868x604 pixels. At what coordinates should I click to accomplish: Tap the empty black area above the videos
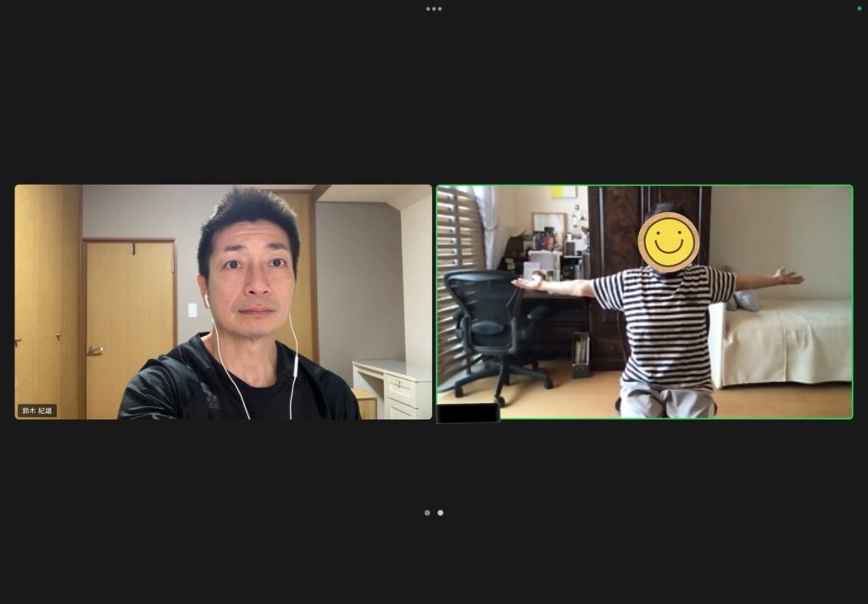pyautogui.click(x=434, y=93)
